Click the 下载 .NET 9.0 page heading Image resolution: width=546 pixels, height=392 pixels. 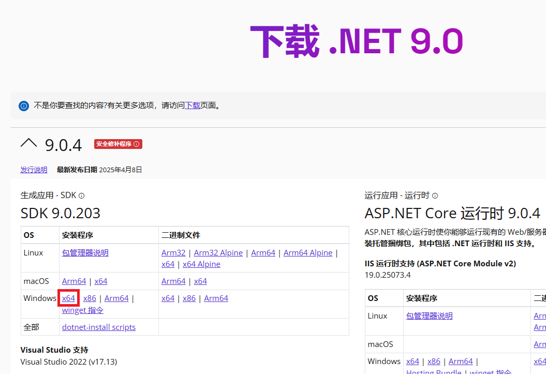[x=357, y=41]
